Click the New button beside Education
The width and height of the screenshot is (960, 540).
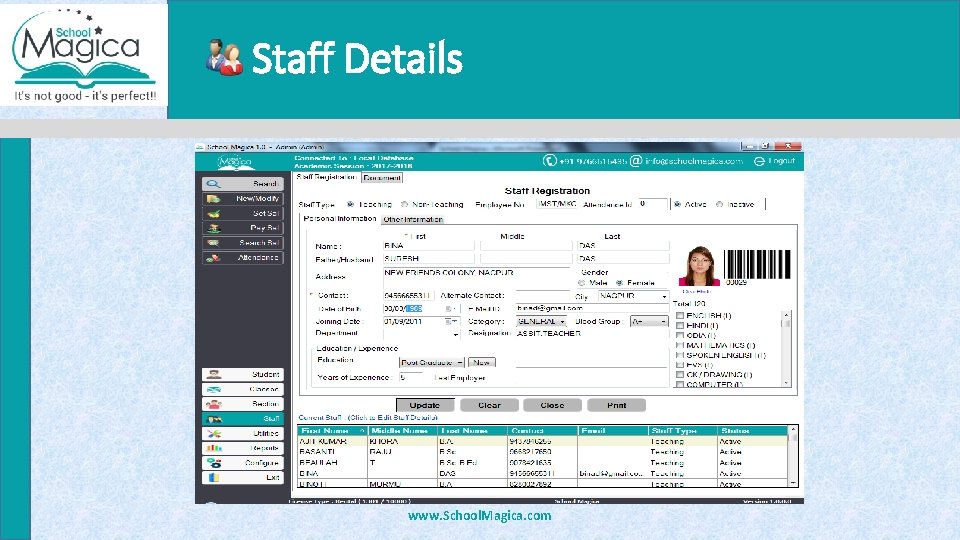[482, 362]
